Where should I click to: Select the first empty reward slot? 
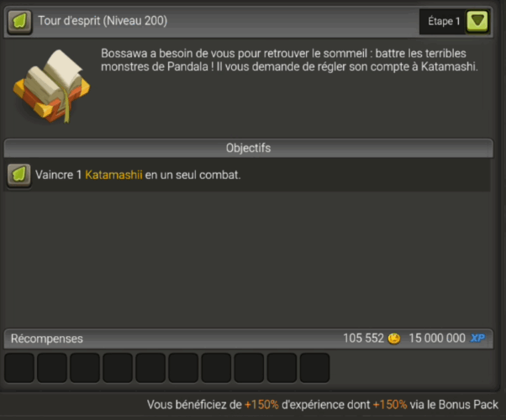19,368
